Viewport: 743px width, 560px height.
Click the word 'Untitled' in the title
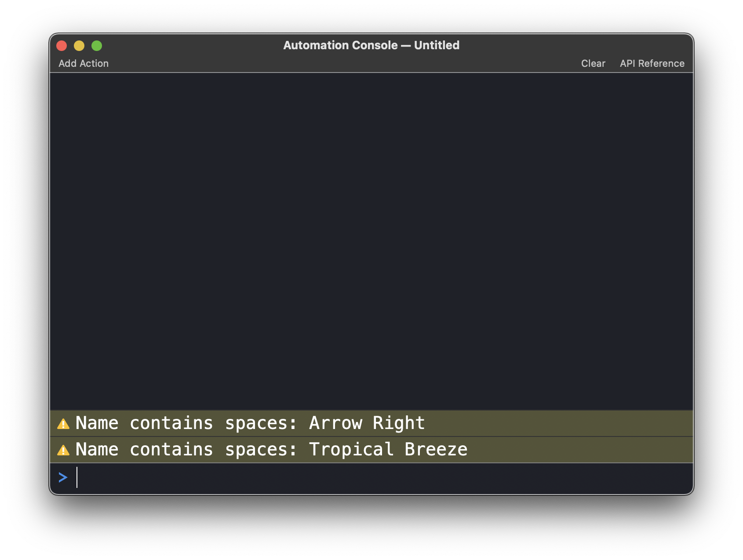[x=437, y=45]
